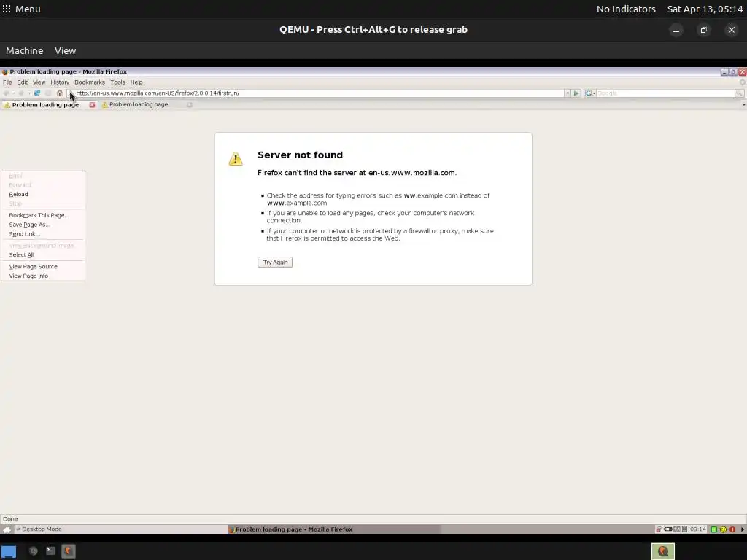The image size is (747, 560).
Task: Close the second Problem loading page tab
Action: tap(190, 105)
